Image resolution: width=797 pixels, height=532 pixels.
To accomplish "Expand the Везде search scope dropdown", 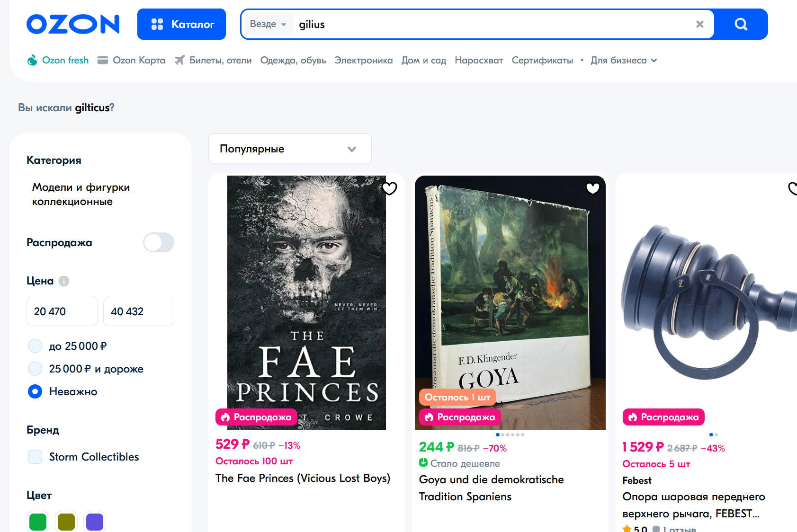I will [x=268, y=24].
